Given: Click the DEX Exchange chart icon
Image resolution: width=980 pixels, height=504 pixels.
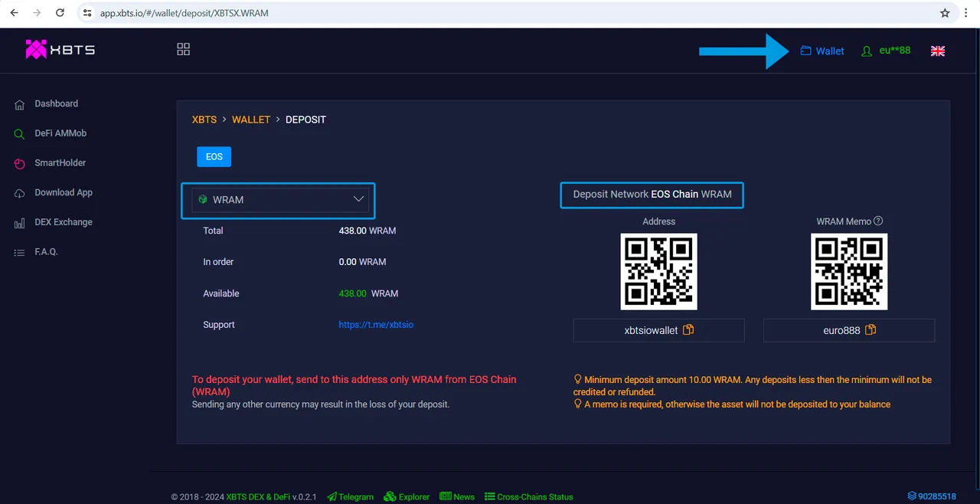Looking at the screenshot, I should point(19,224).
